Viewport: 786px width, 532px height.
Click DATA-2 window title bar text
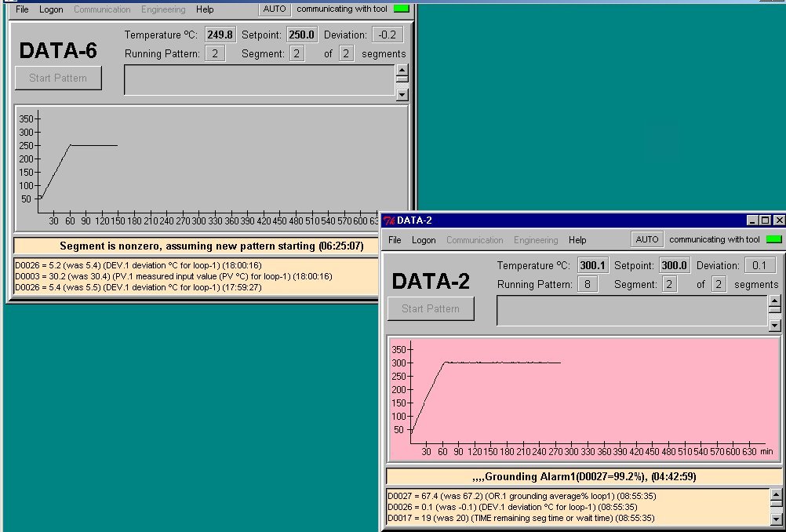pos(414,220)
